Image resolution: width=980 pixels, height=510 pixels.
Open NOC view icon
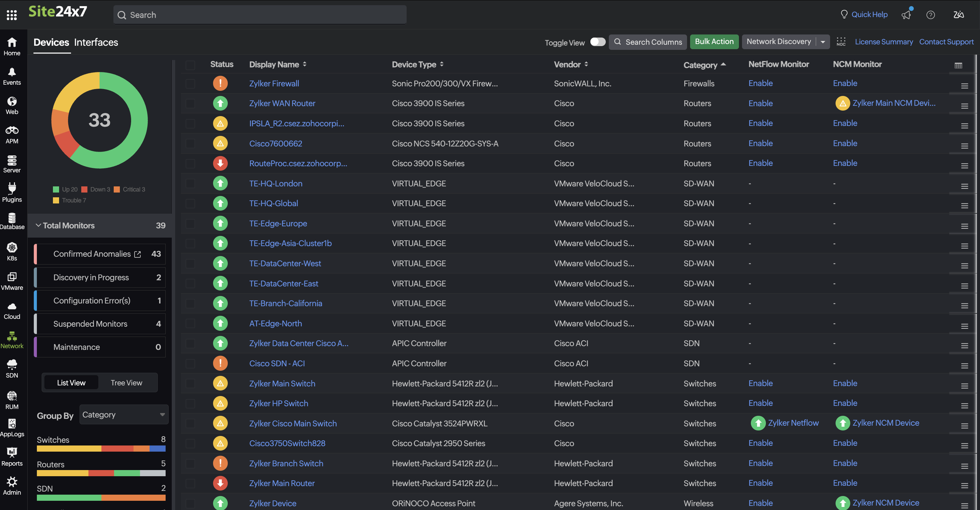click(841, 42)
